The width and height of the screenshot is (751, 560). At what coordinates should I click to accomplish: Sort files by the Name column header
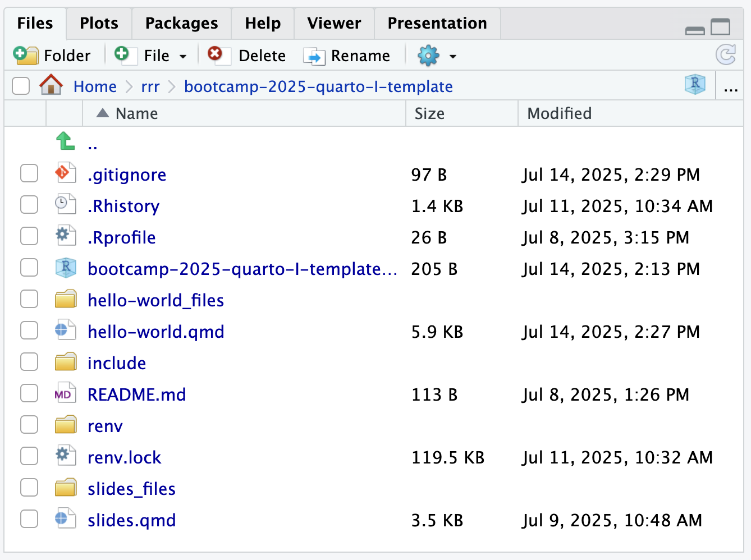click(136, 114)
